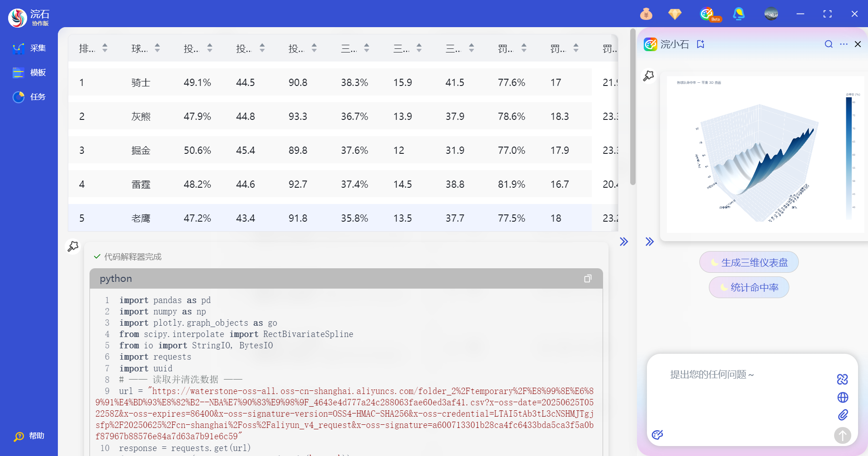This screenshot has width=868, height=456.
Task: Sort by the third 投.. column
Action: click(x=314, y=48)
